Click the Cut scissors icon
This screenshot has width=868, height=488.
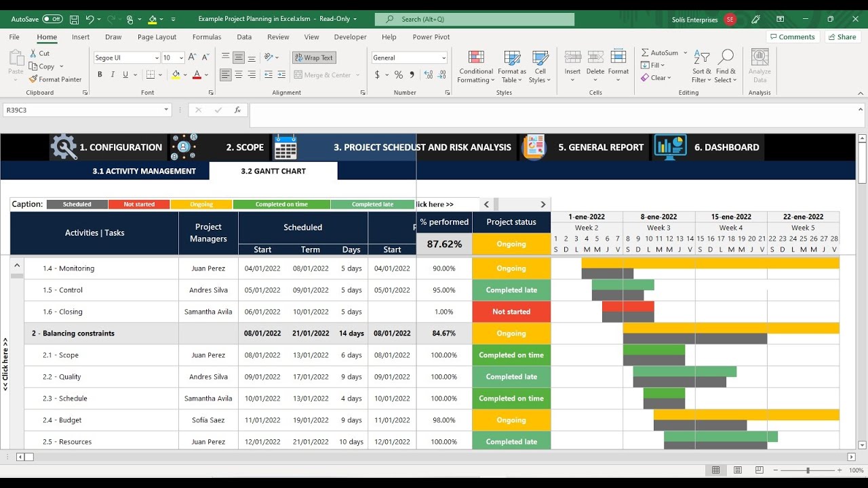[33, 54]
